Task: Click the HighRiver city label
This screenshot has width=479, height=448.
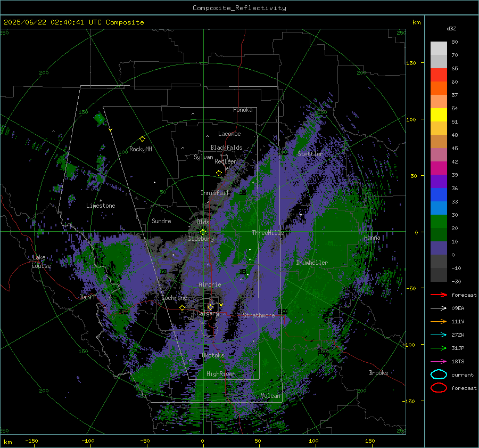Action: (221, 374)
